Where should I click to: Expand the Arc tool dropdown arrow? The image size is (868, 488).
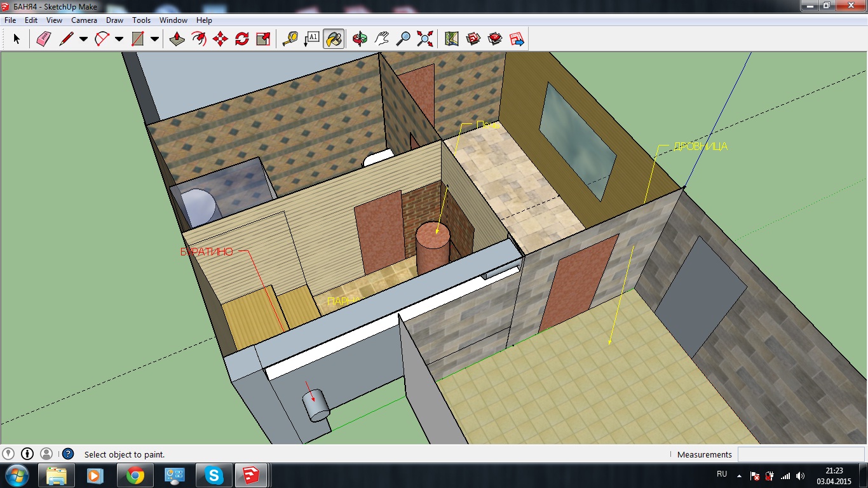coord(119,39)
